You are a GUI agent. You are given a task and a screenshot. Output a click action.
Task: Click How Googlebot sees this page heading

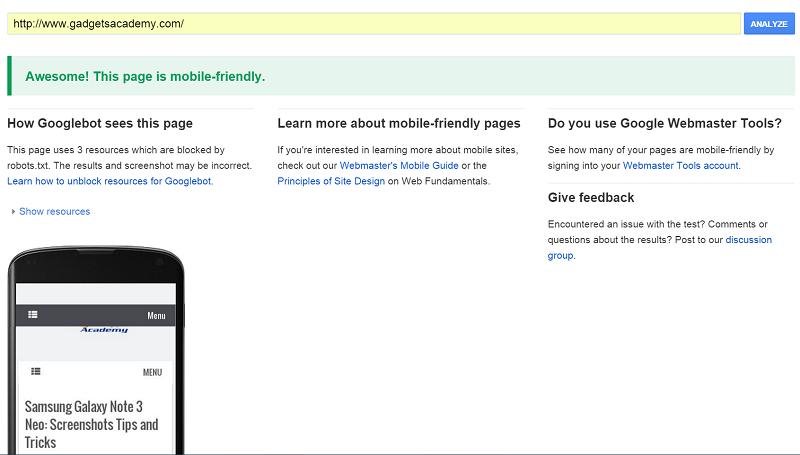pyautogui.click(x=100, y=123)
